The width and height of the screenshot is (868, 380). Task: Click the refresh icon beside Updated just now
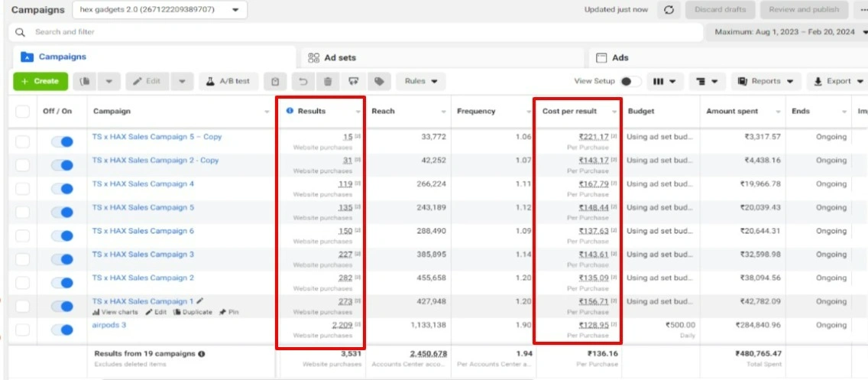point(669,10)
